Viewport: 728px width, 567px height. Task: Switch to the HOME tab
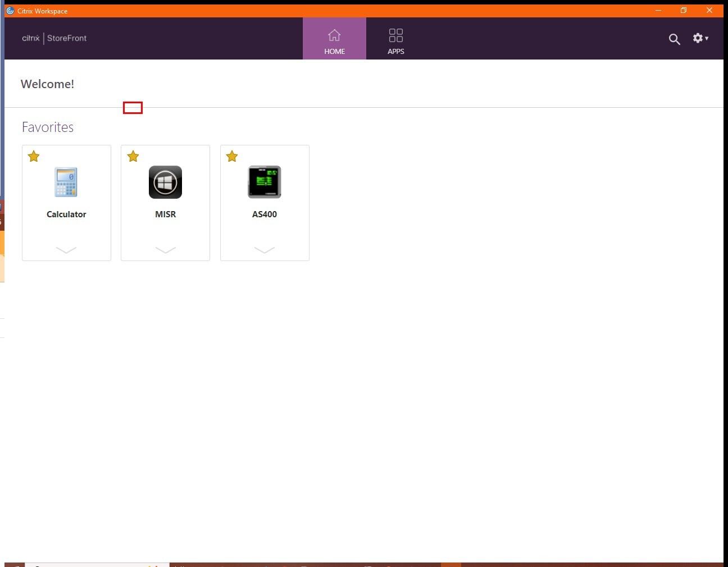pos(334,38)
